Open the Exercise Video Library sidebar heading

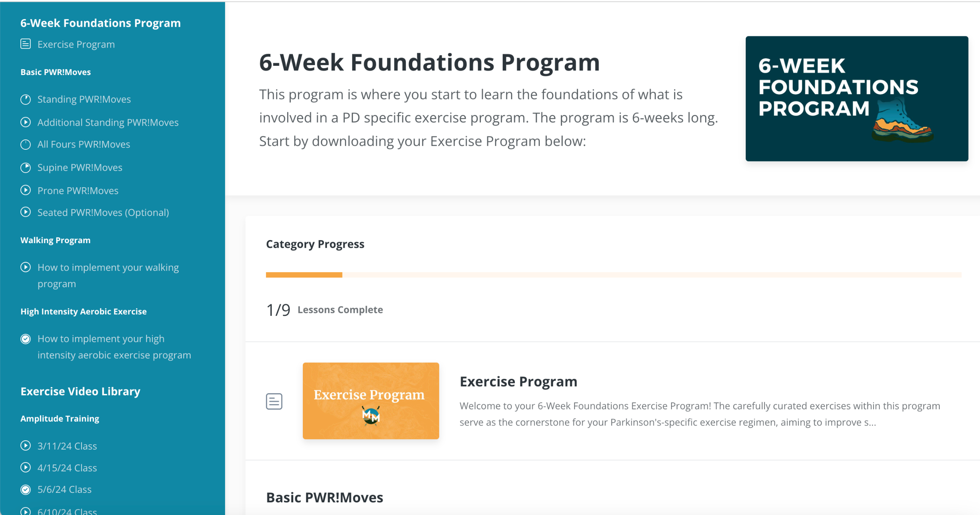click(80, 391)
